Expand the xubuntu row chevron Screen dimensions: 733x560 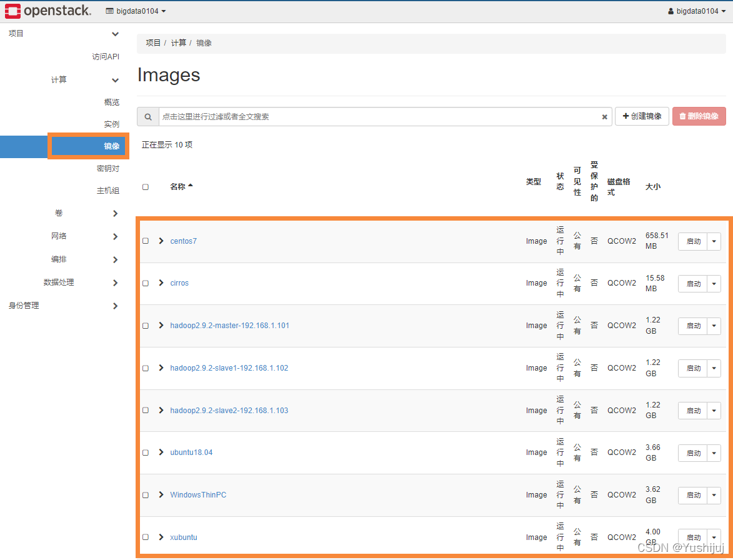pyautogui.click(x=161, y=537)
